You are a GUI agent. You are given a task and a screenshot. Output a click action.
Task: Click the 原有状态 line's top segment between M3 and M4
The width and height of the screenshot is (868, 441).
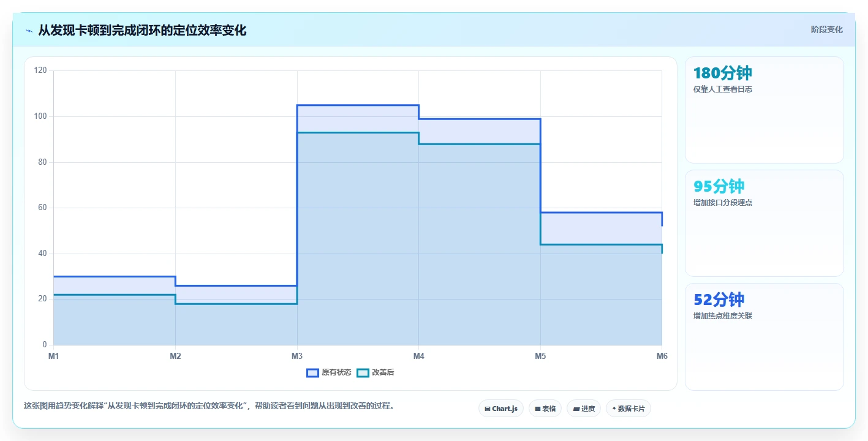(x=358, y=105)
